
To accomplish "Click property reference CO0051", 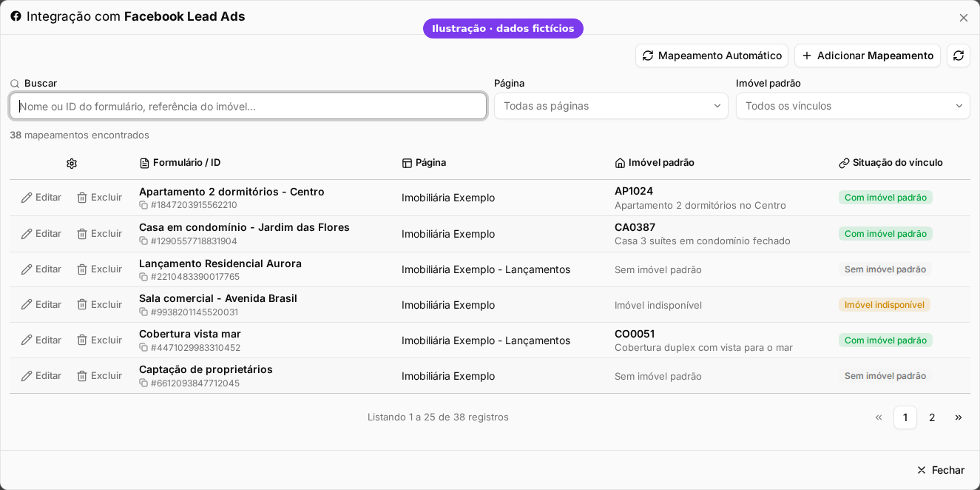I will click(635, 334).
